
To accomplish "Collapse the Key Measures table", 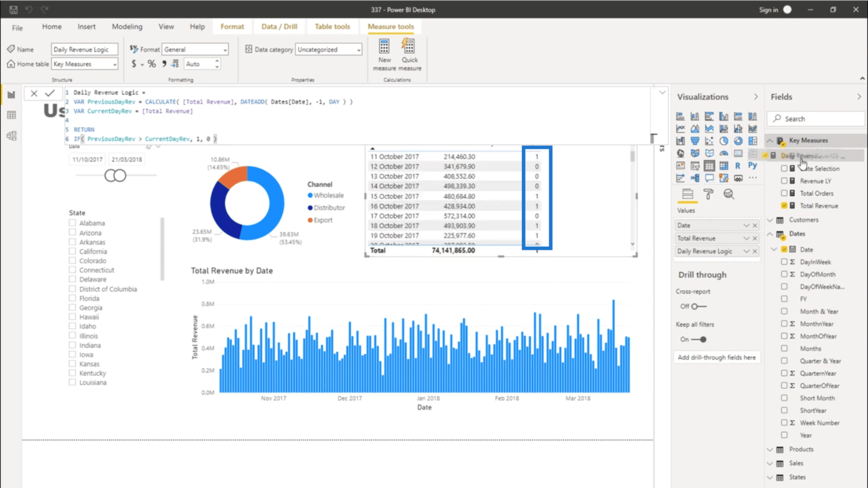I will pos(770,140).
